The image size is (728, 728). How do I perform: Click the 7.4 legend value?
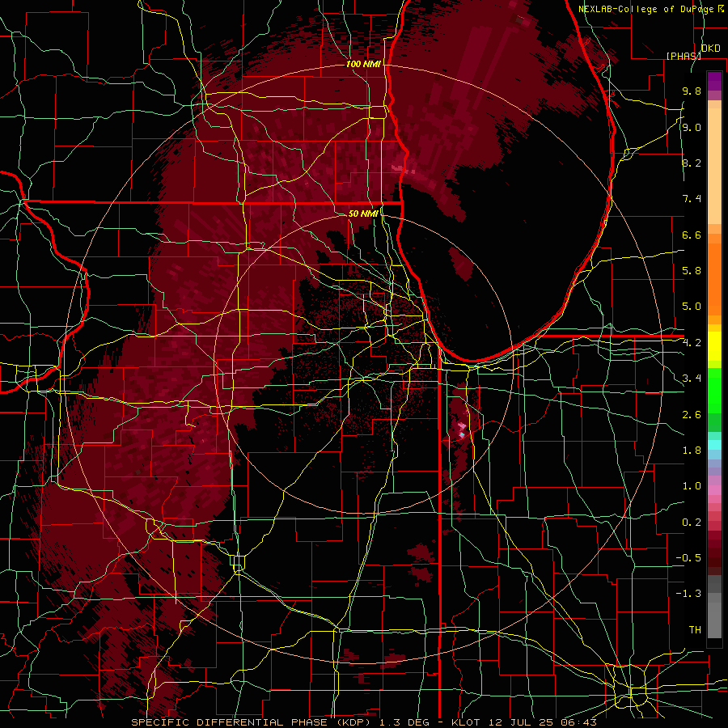tap(692, 199)
